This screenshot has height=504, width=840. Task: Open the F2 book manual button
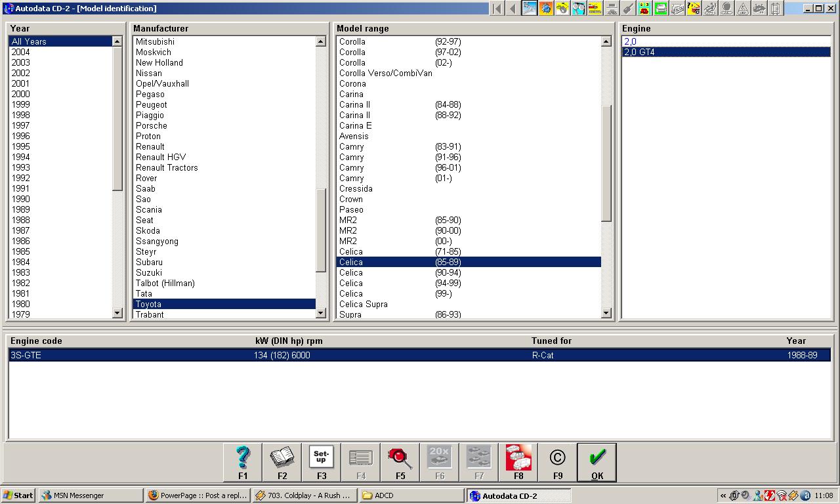[282, 463]
